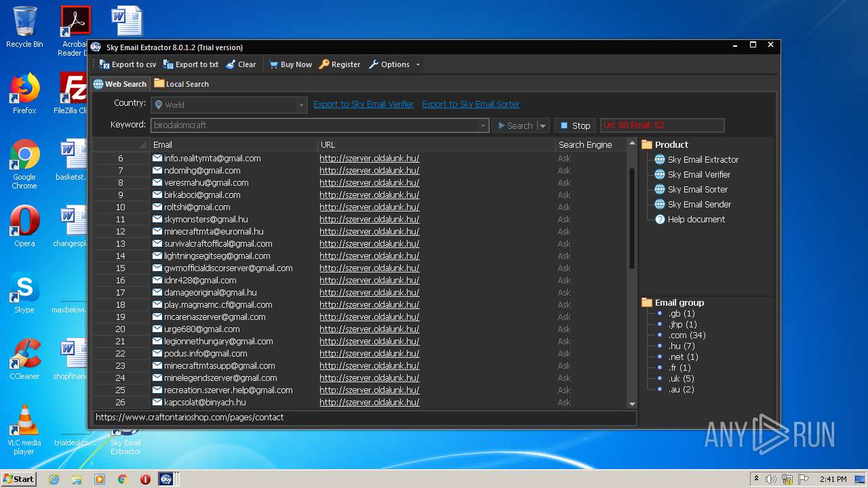Screen dimensions: 868x488
Task: Click the Register key button
Action: (340, 64)
